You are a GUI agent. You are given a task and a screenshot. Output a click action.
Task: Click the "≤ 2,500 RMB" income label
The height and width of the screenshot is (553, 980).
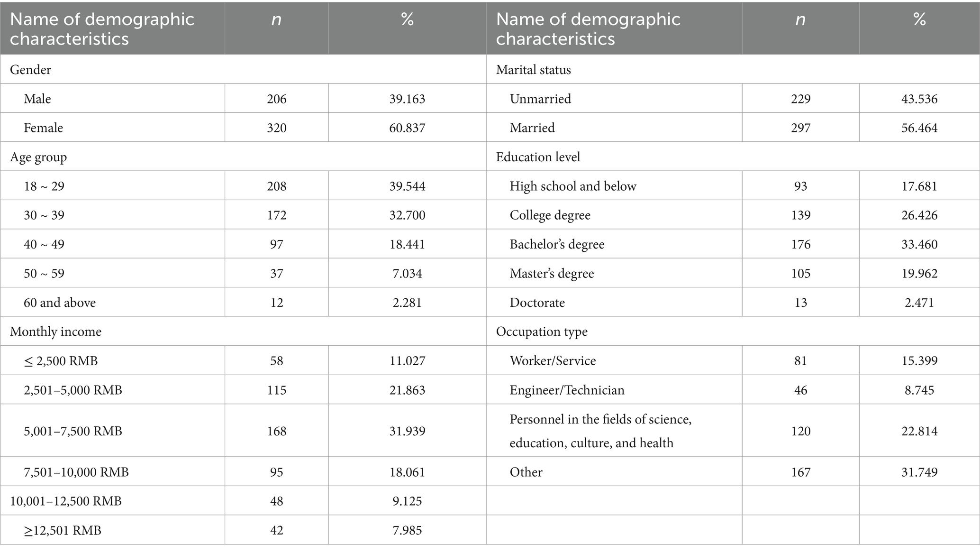[x=61, y=361]
